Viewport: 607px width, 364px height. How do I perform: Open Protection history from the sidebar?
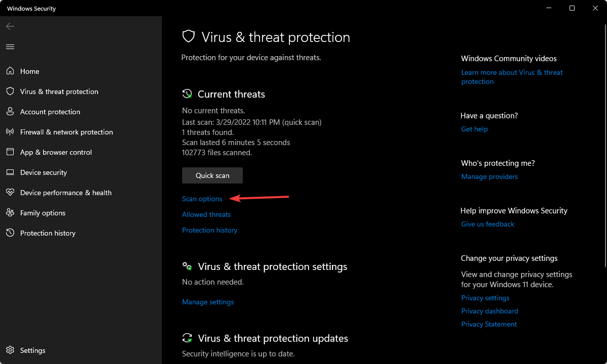(48, 233)
